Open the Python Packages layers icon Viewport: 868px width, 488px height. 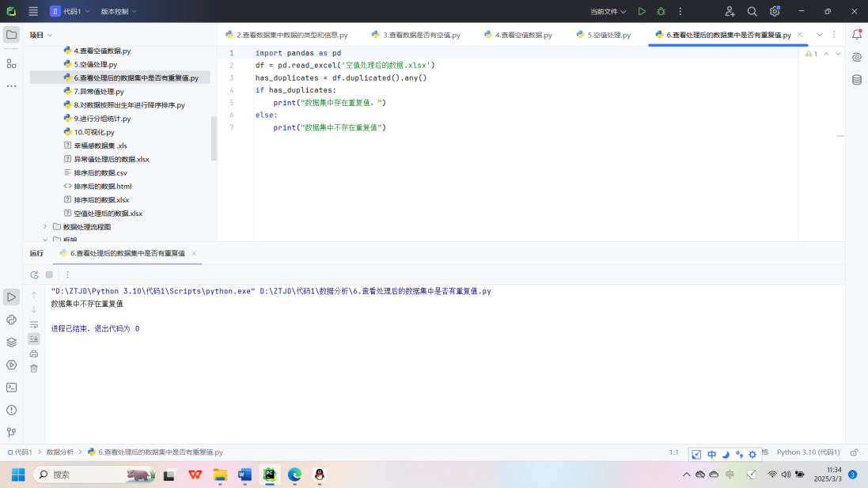11,342
